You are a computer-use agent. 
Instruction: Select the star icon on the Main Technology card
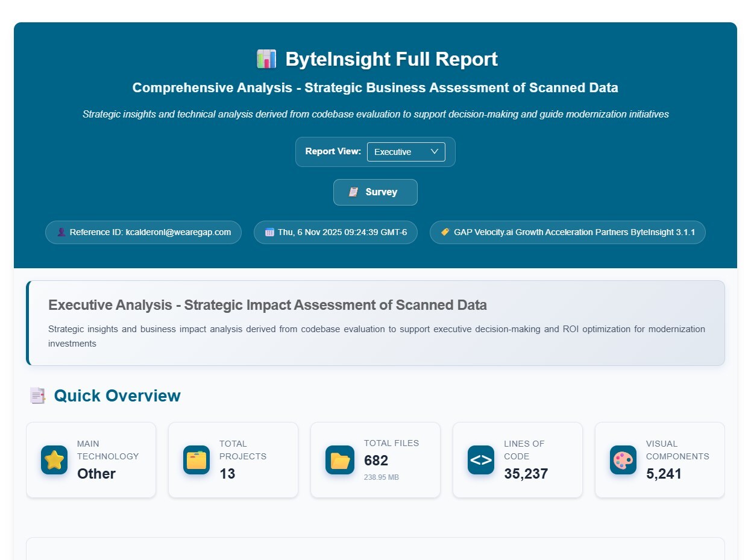coord(54,459)
